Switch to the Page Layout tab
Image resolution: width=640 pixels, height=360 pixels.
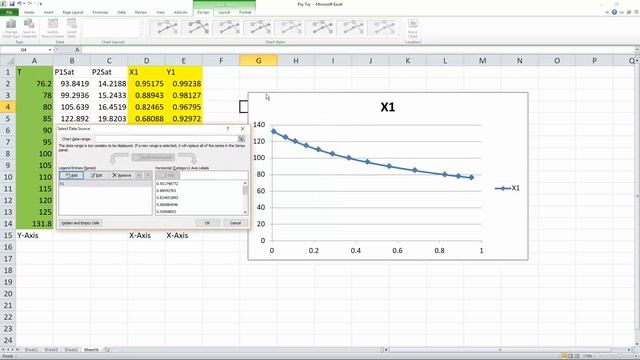(x=73, y=12)
